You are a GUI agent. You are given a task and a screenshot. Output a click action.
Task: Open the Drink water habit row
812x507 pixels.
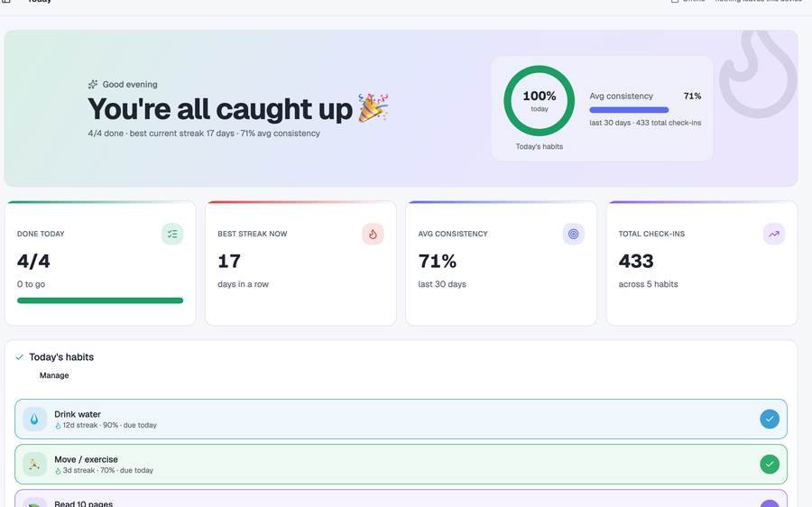click(401, 419)
